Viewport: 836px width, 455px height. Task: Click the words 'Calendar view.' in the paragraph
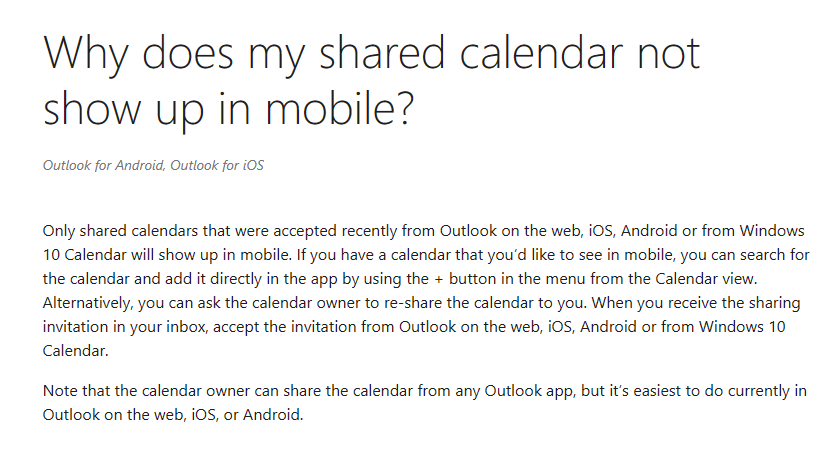pos(706,279)
